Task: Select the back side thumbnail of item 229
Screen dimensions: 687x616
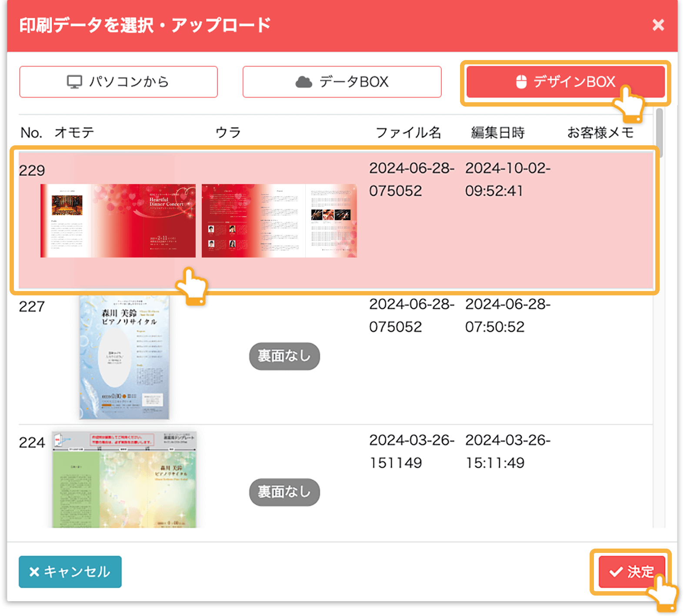Action: point(279,221)
